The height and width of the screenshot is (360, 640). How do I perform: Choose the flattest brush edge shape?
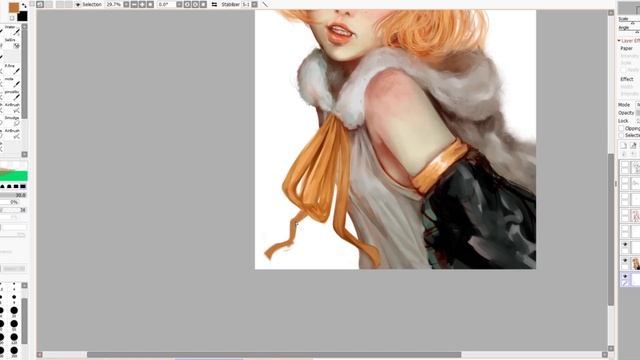pyautogui.click(x=23, y=186)
